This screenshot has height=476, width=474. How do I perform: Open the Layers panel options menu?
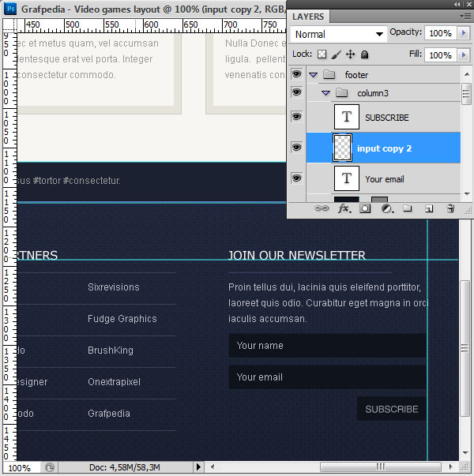(x=465, y=16)
